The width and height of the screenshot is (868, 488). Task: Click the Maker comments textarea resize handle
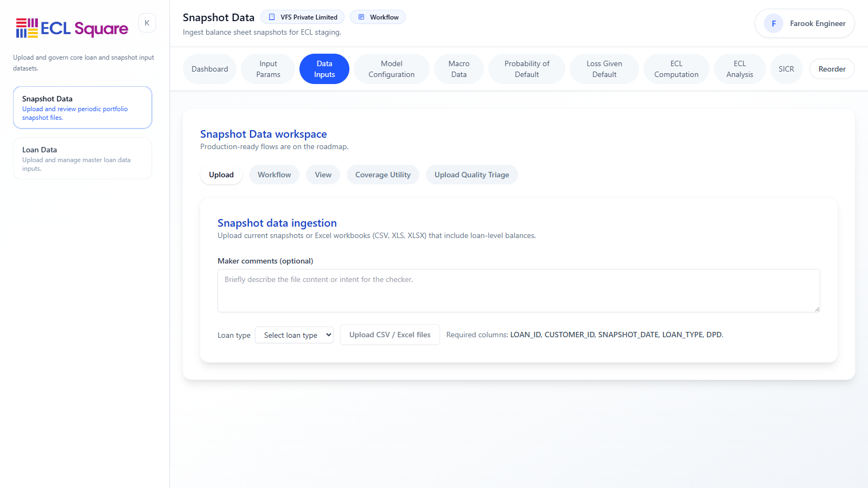816,309
